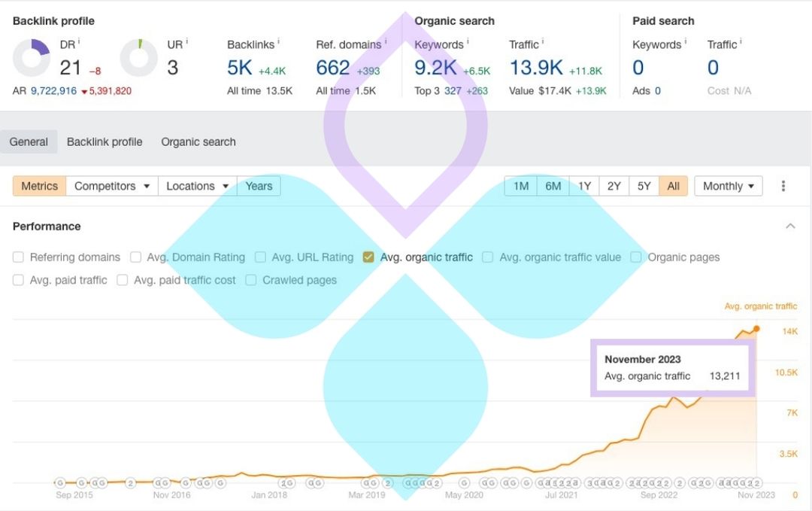Click the orange data point on the chart
Screen dimensions: 812x511
pos(756,328)
